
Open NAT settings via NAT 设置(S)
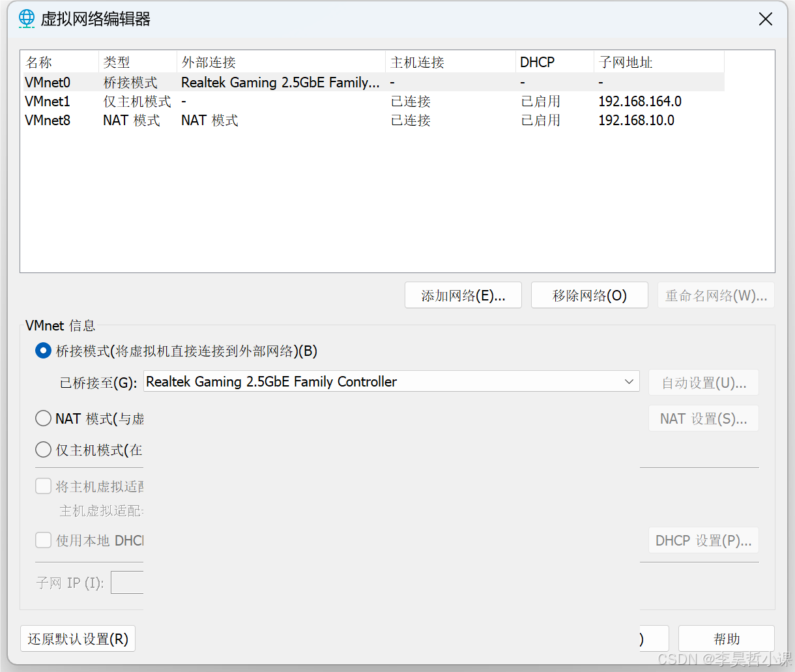(x=703, y=418)
